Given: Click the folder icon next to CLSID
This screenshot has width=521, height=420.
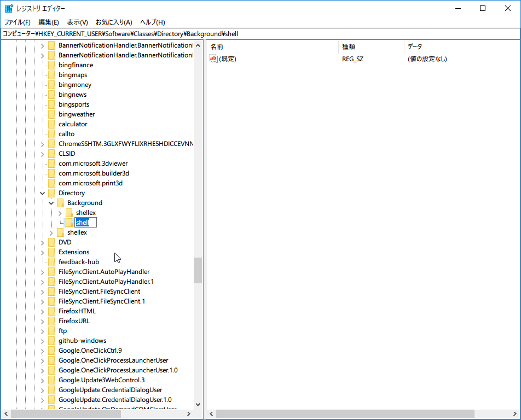Looking at the screenshot, I should pos(51,154).
